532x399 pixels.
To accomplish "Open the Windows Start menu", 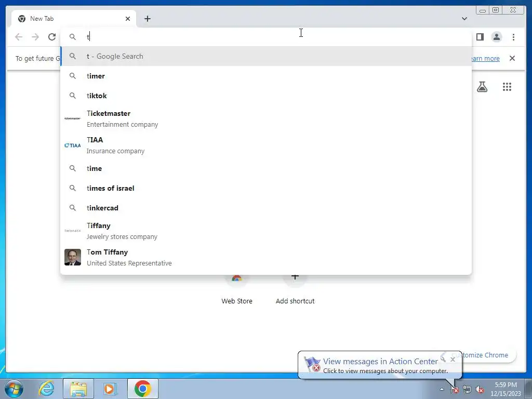I will (x=14, y=389).
